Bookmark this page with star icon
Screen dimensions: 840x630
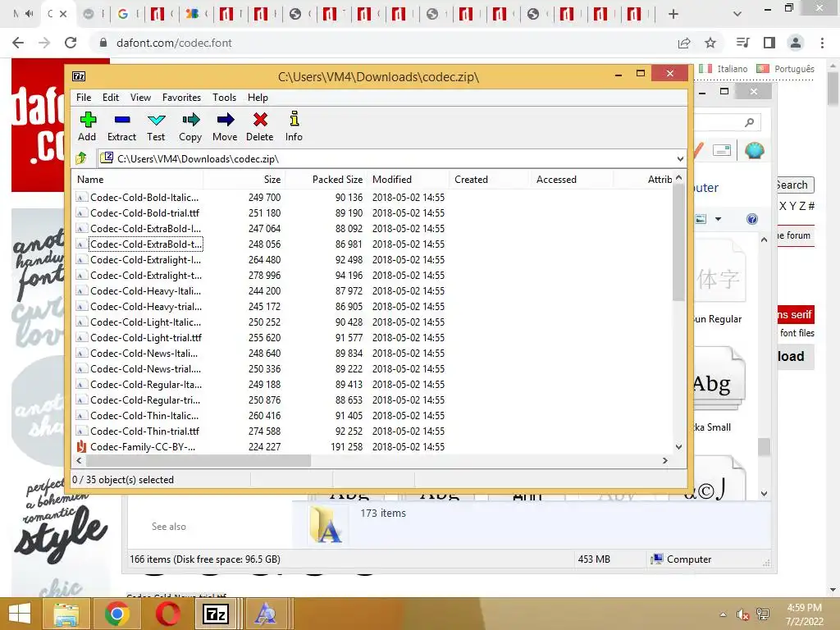tap(710, 43)
